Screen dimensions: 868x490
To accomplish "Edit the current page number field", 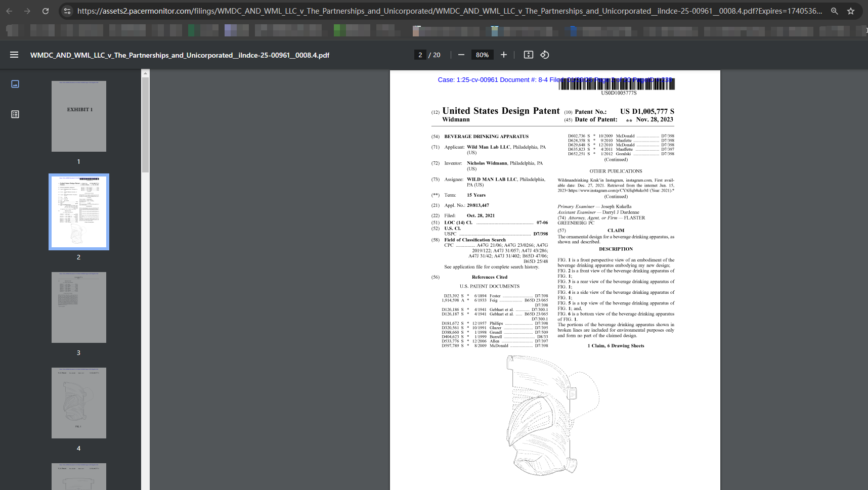I will click(420, 55).
